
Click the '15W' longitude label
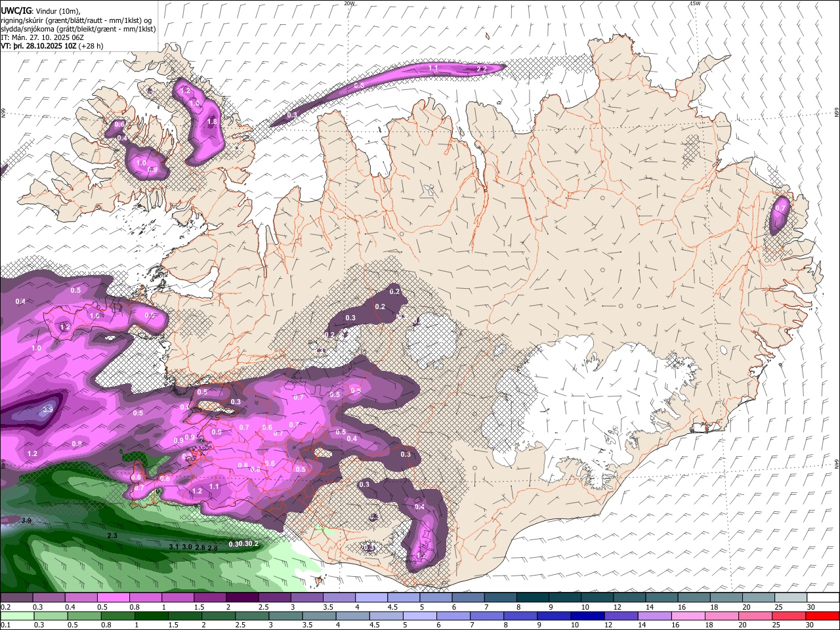pos(695,3)
